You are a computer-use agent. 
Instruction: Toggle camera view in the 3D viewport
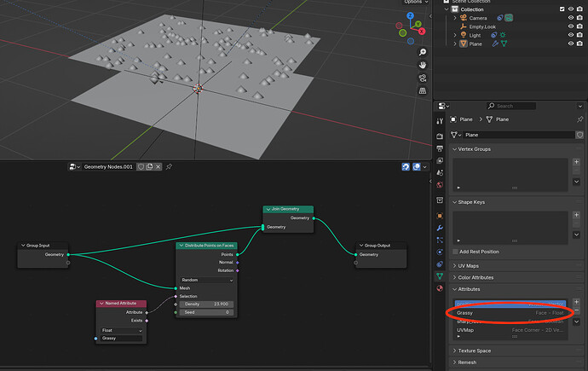click(423, 78)
